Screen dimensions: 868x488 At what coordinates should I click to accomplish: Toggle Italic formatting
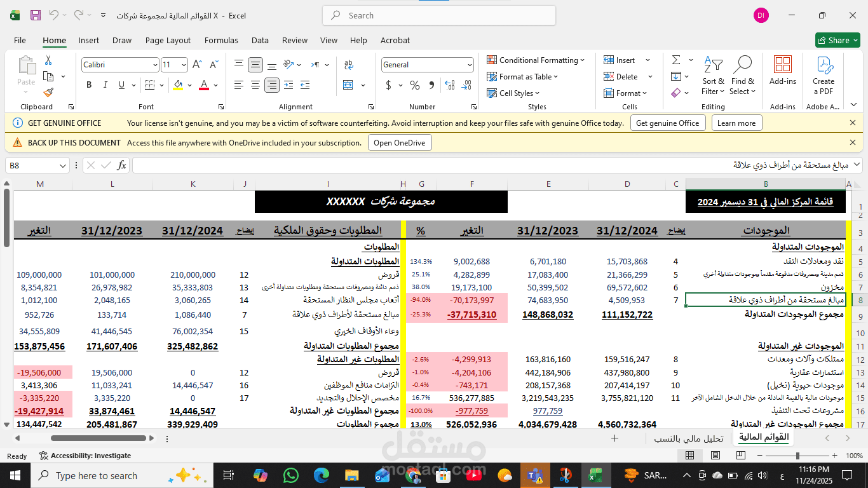click(x=105, y=85)
